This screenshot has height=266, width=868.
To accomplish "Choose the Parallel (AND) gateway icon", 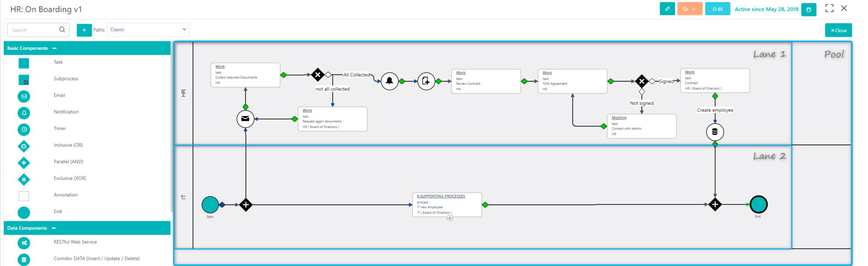I will click(24, 163).
